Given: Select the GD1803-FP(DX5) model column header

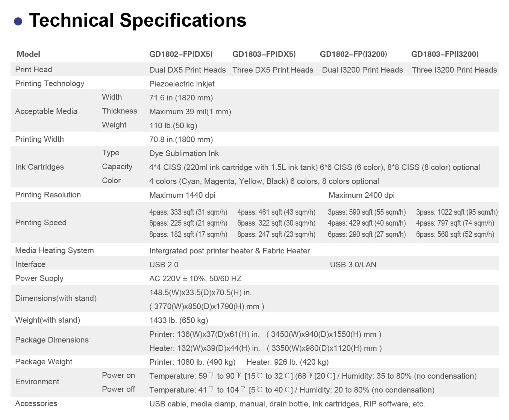Looking at the screenshot, I should [264, 54].
